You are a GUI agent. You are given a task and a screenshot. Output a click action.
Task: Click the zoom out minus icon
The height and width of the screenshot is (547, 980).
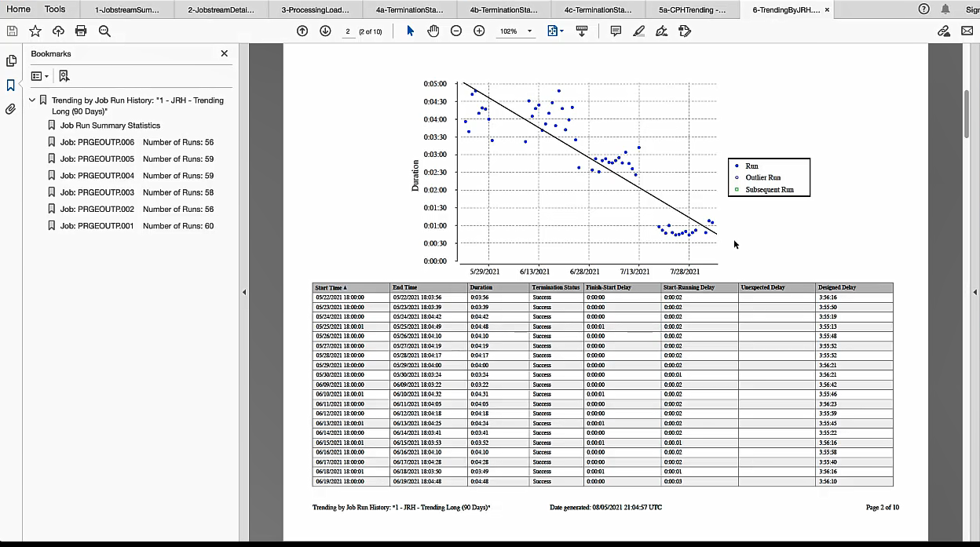point(456,31)
